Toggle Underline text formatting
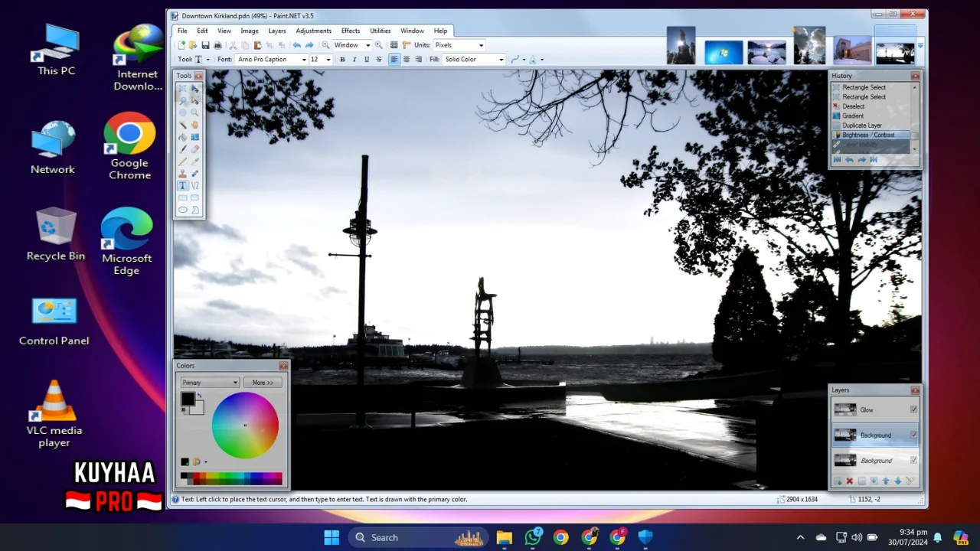 (x=367, y=60)
